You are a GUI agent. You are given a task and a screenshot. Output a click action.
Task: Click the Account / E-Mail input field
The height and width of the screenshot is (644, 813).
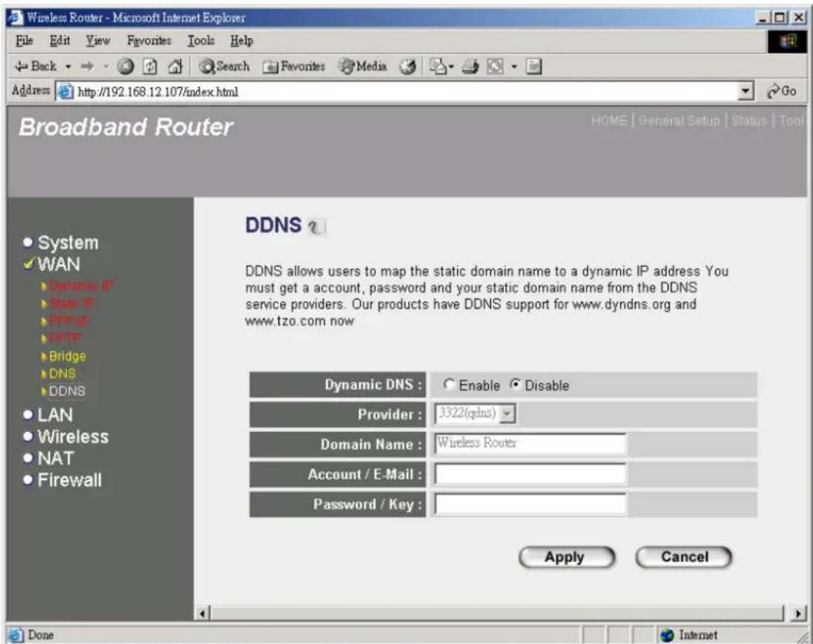[x=530, y=474]
